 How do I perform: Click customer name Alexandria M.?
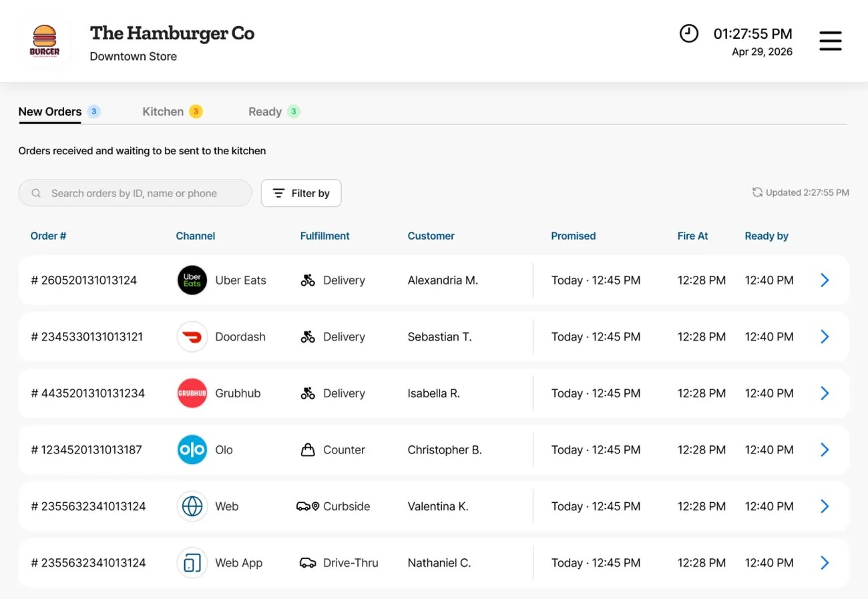point(443,280)
